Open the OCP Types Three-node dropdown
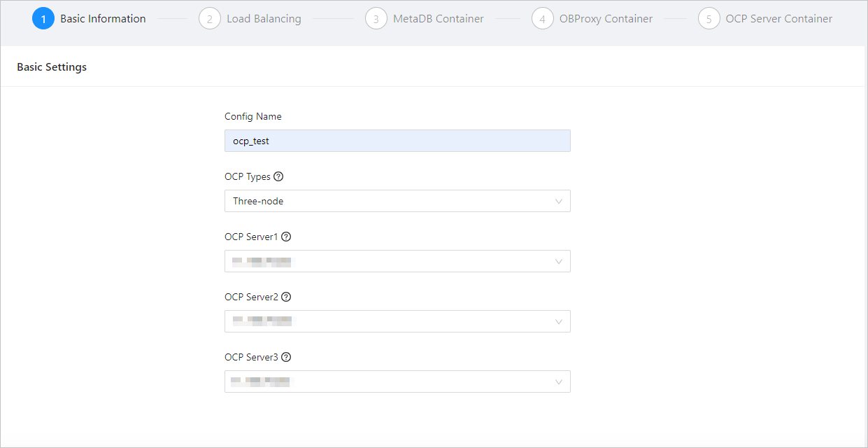 pyautogui.click(x=397, y=201)
